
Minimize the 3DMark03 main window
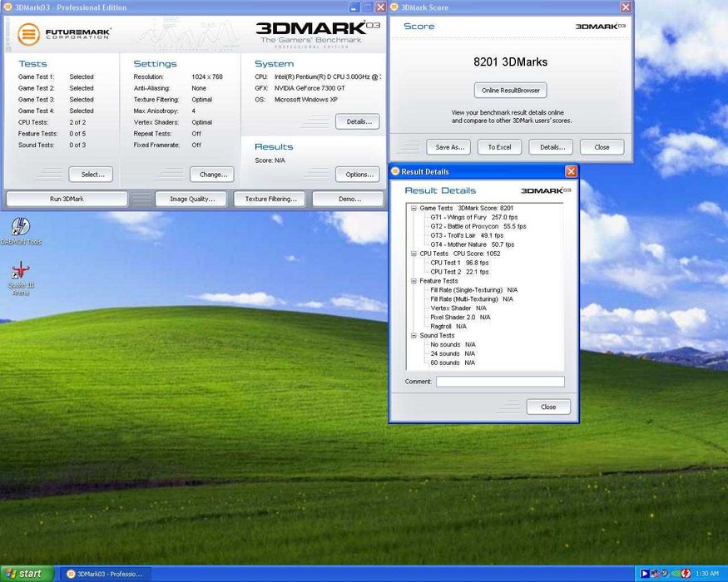(x=354, y=7)
